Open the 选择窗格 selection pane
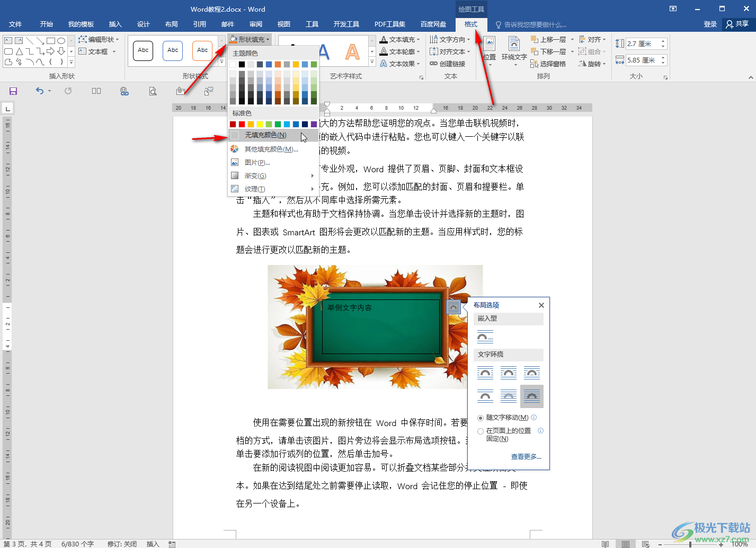Viewport: 756px width, 548px height. [548, 64]
